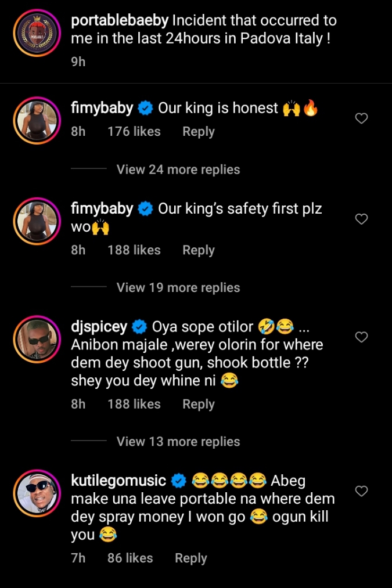Expand "View 24 more replies"
The image size is (392, 588).
(178, 169)
